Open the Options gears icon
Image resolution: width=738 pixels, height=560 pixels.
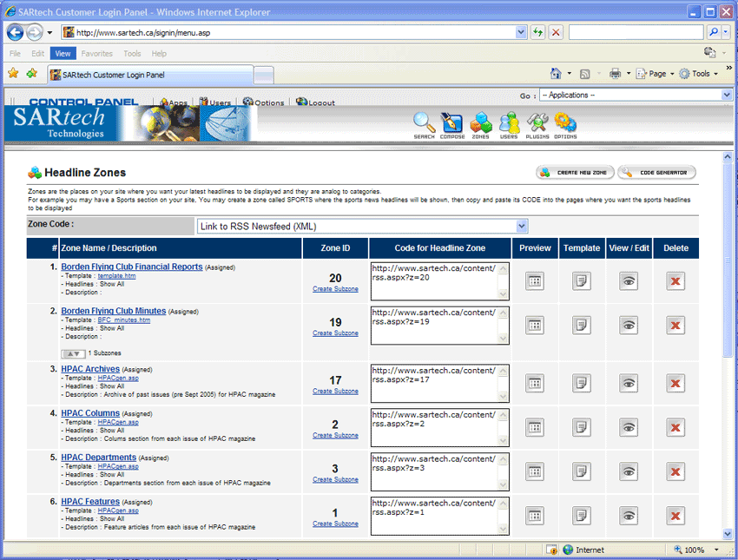[x=565, y=125]
